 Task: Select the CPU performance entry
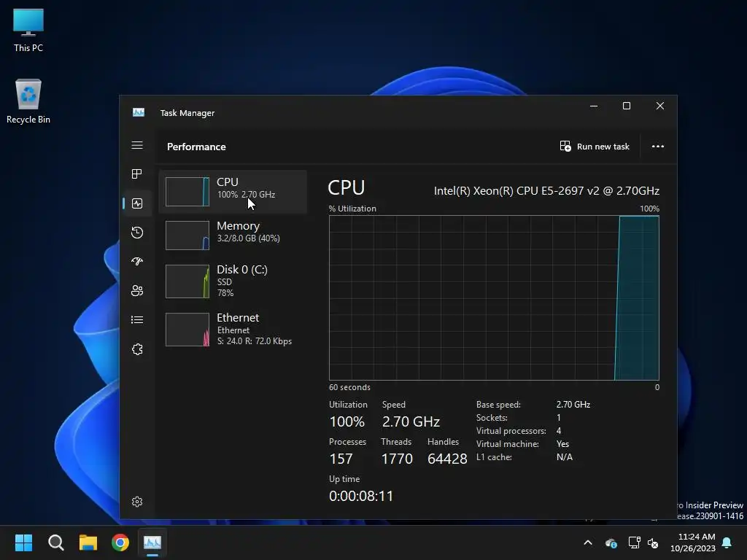(233, 192)
